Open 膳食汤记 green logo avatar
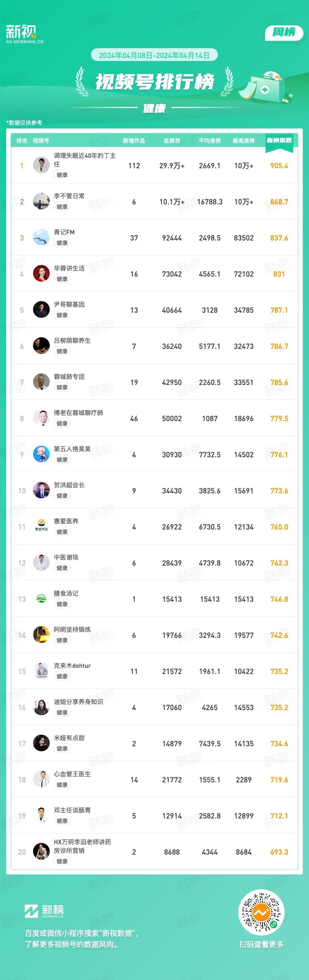 pos(41,599)
